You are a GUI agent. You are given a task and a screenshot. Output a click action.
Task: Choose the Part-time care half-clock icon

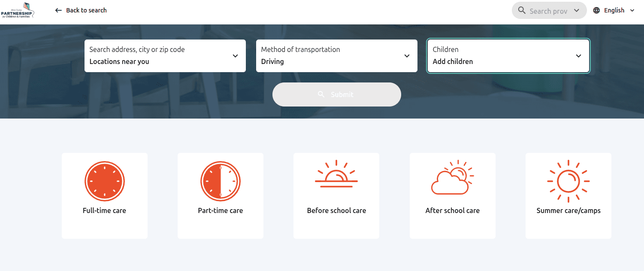tap(220, 181)
